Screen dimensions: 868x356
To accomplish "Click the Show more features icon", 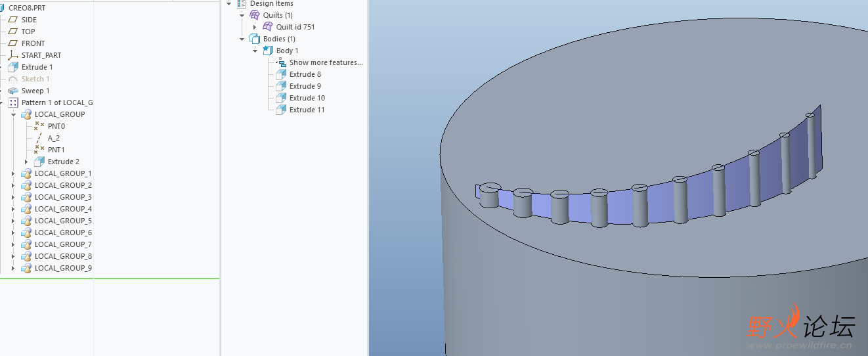I will [x=281, y=62].
